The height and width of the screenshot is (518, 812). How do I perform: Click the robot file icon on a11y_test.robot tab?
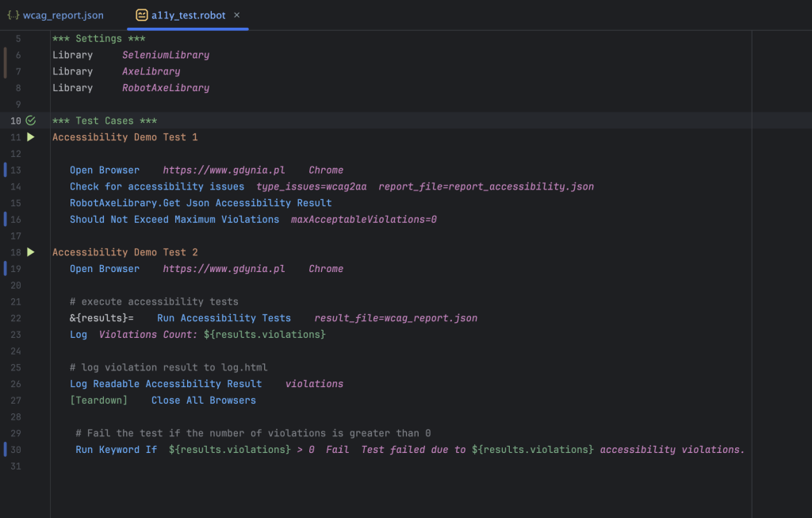141,15
